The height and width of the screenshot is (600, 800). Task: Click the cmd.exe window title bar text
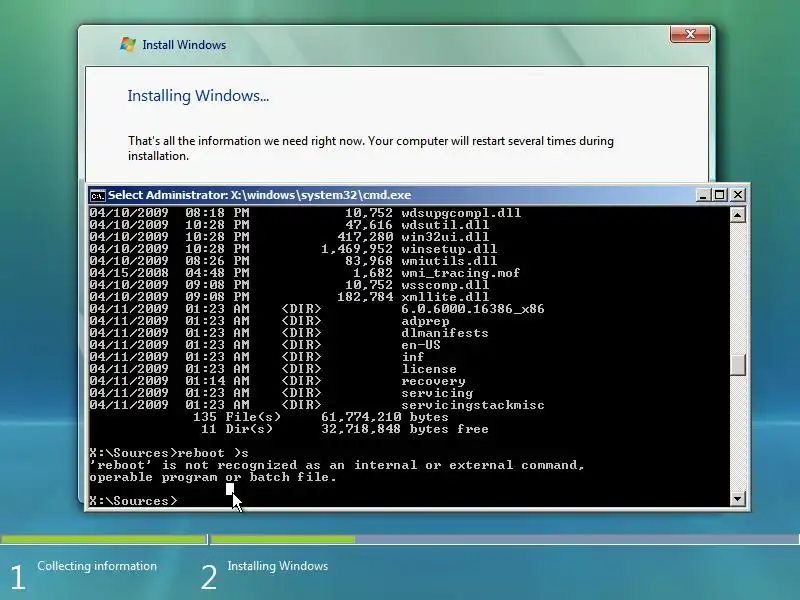(260, 195)
